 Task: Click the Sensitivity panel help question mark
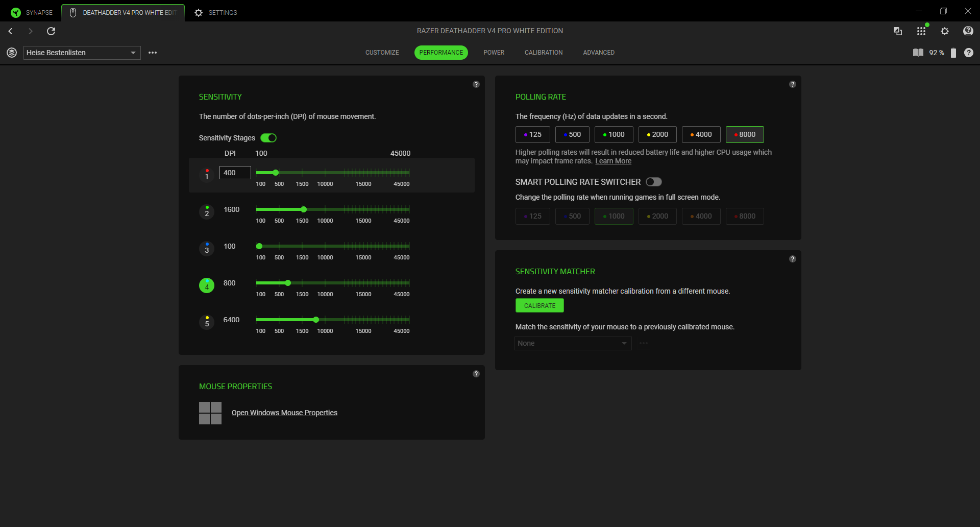pyautogui.click(x=476, y=84)
